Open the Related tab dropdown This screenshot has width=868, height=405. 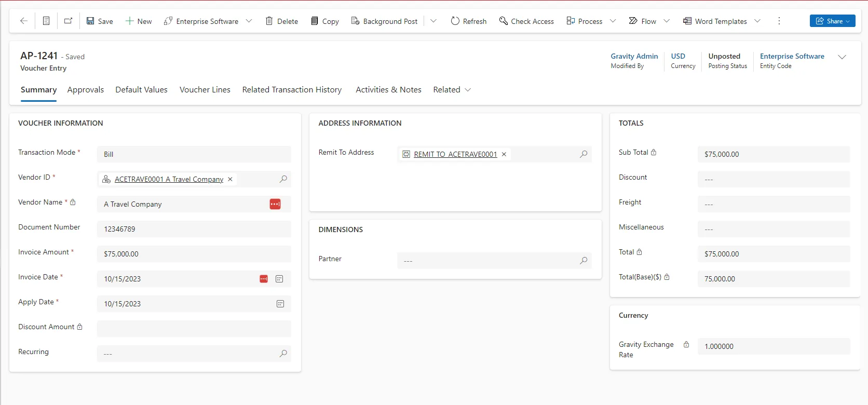coord(452,90)
